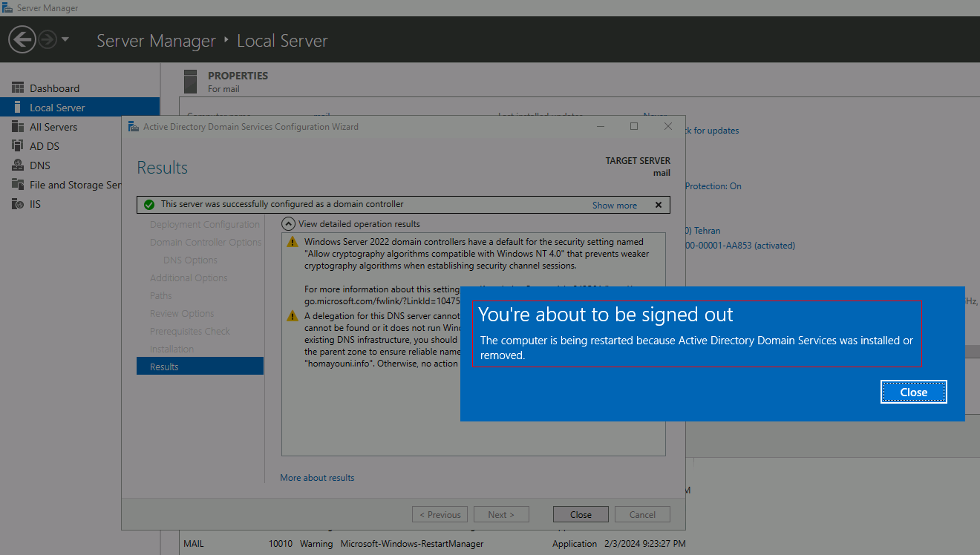This screenshot has width=980, height=555.
Task: Click the Local Server icon in sidebar
Action: [x=18, y=108]
